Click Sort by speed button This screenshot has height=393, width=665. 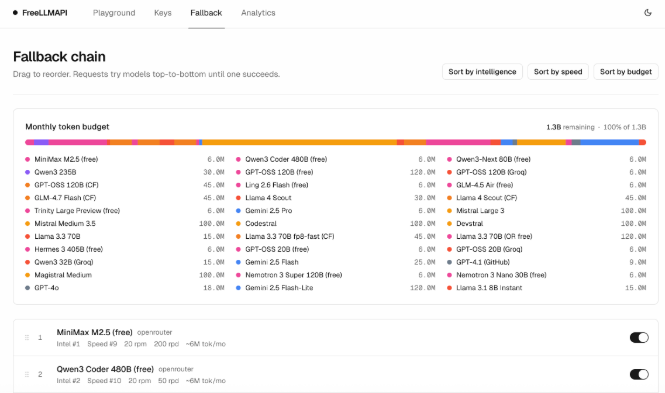point(558,72)
